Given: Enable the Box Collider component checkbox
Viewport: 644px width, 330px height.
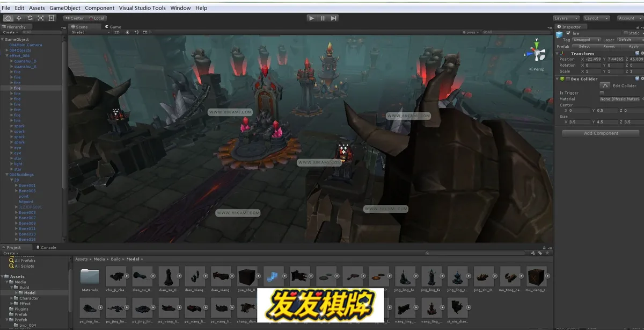Looking at the screenshot, I should click(x=568, y=79).
